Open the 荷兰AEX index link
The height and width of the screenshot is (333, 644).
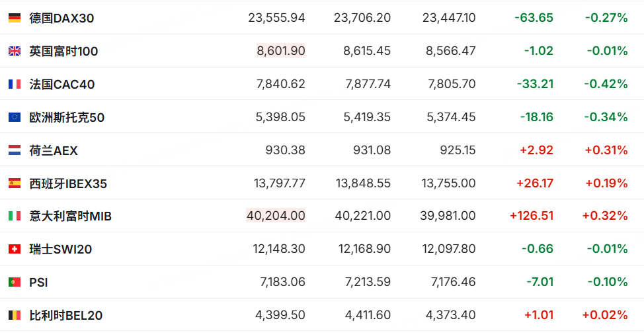(x=54, y=150)
